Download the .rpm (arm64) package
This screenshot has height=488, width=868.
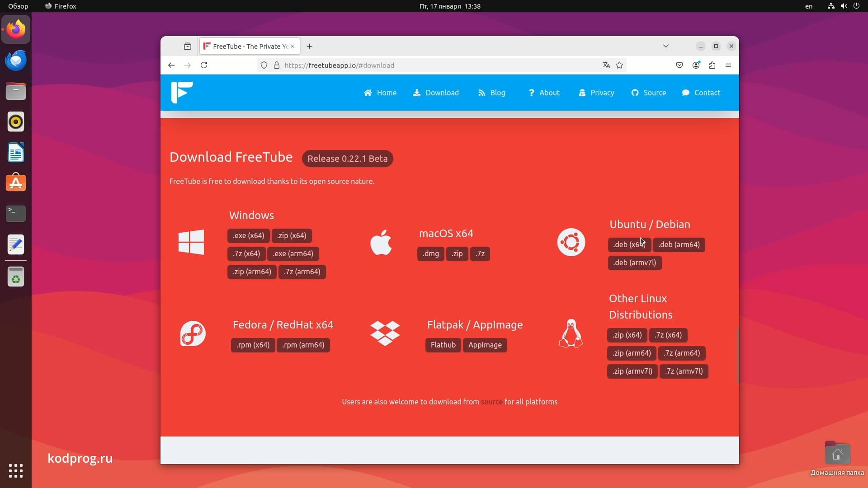click(x=303, y=345)
